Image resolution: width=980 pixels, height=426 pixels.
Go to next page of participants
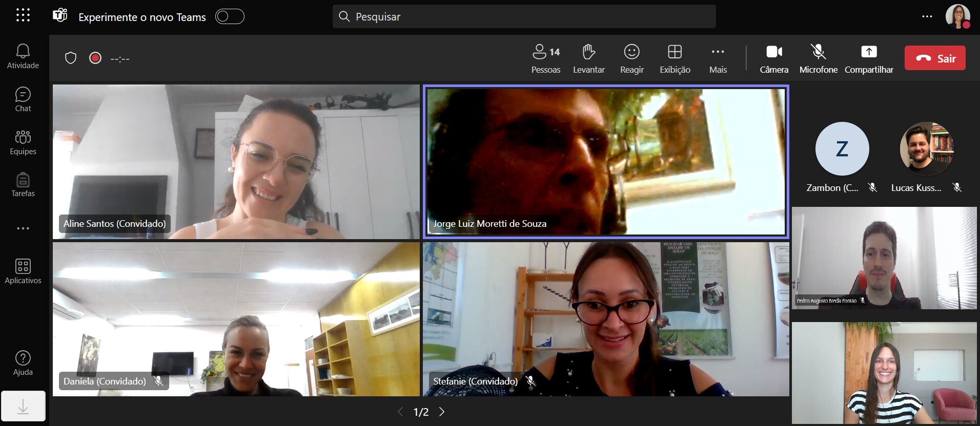442,412
